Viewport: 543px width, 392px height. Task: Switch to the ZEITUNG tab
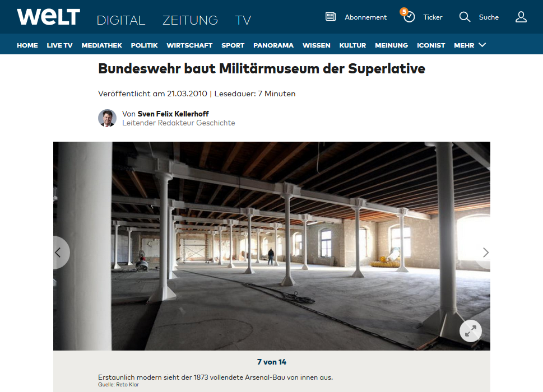pos(190,20)
